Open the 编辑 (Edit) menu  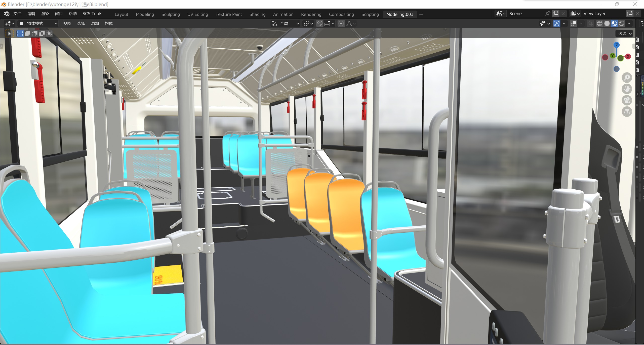coord(31,14)
